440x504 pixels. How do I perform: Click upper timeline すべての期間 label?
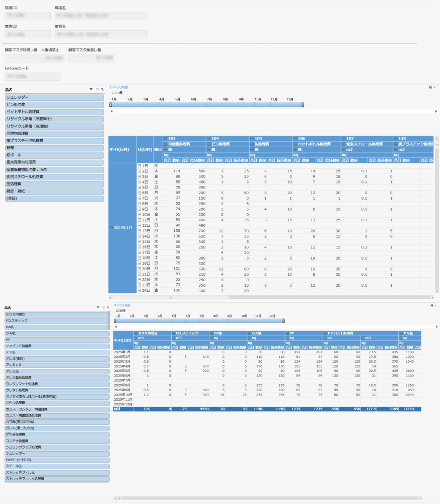118,87
